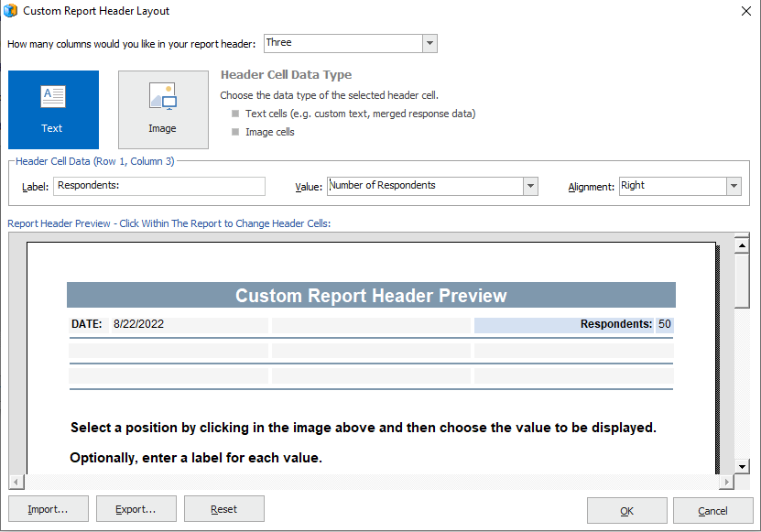Click the scroll up arrow of preview

tap(742, 245)
